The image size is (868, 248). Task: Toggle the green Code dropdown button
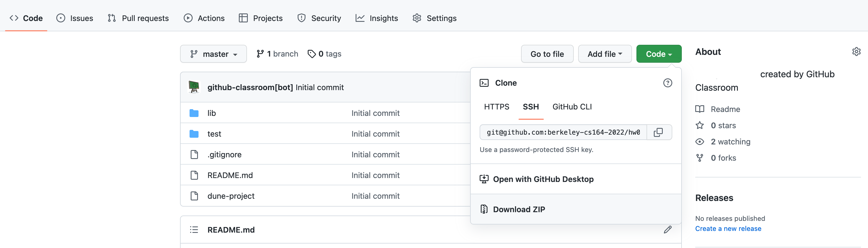(659, 54)
